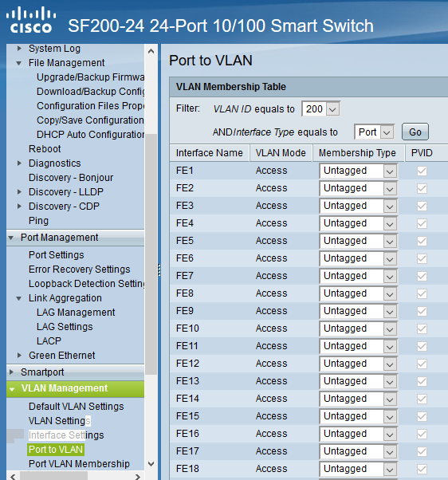
Task: Open Configuration Files Properties page
Action: [x=90, y=106]
